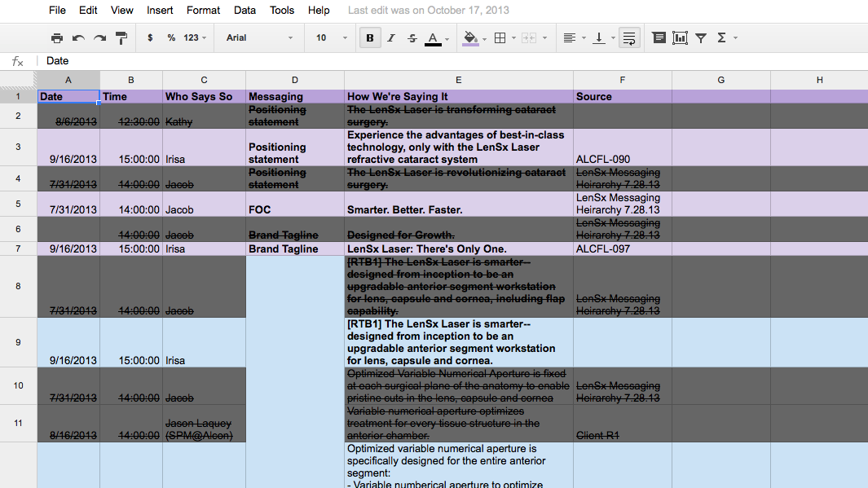Format as currency with dollar icon

tap(150, 38)
